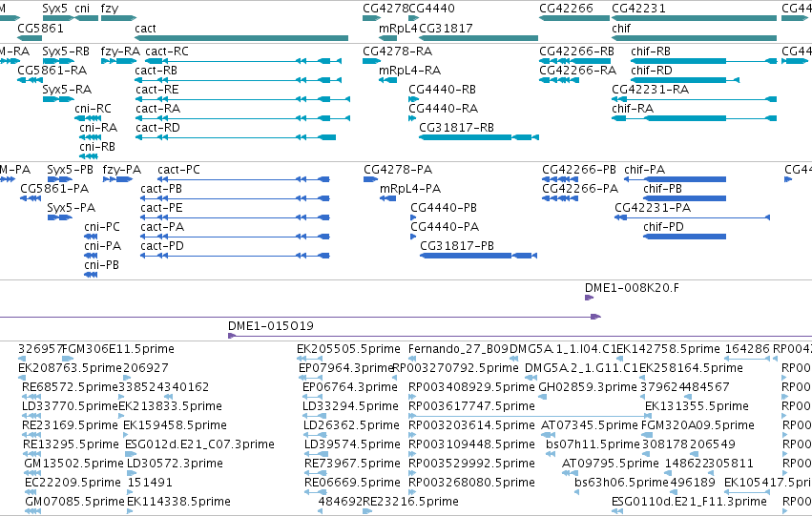
Task: Select EST RE73967.5prime
Action: (316, 473)
